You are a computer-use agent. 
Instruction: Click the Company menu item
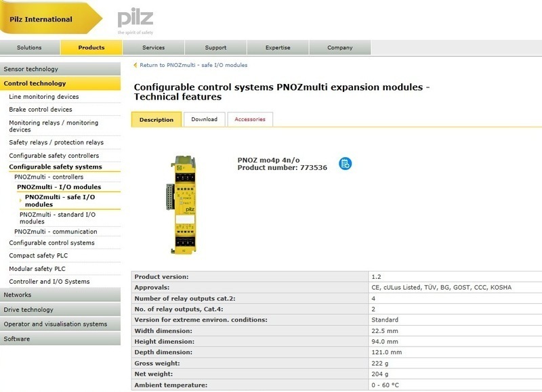pos(339,47)
